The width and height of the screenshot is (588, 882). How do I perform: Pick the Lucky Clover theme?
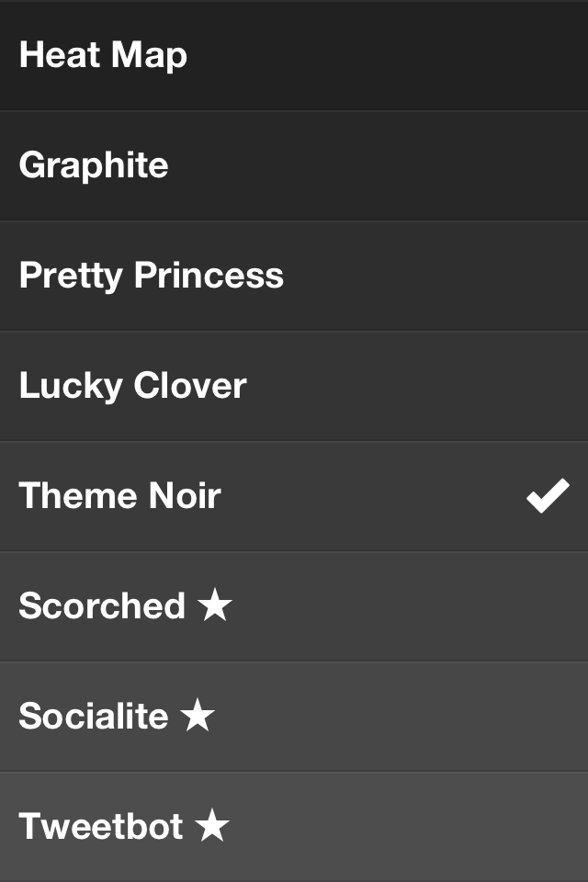click(x=294, y=386)
